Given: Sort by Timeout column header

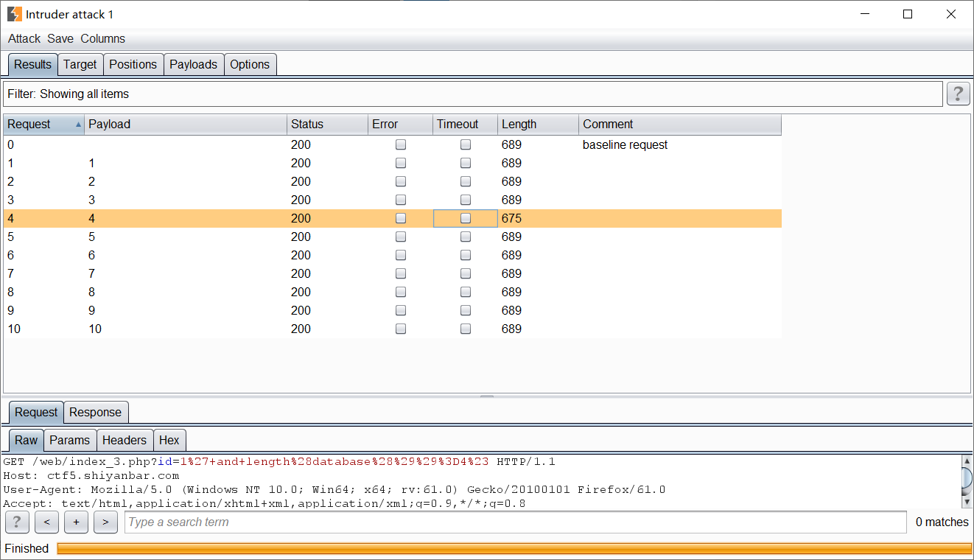Looking at the screenshot, I should (466, 125).
